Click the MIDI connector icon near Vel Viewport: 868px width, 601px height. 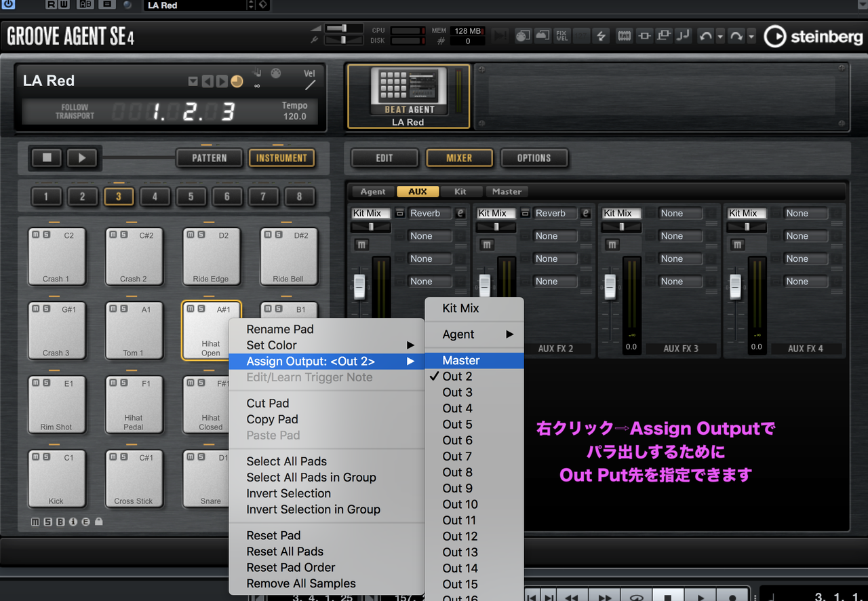point(275,73)
